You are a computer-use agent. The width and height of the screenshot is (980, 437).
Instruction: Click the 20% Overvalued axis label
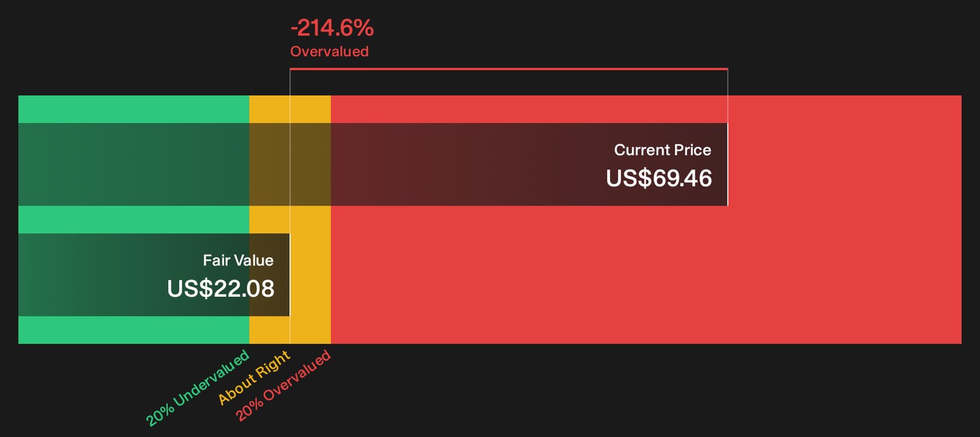click(284, 386)
